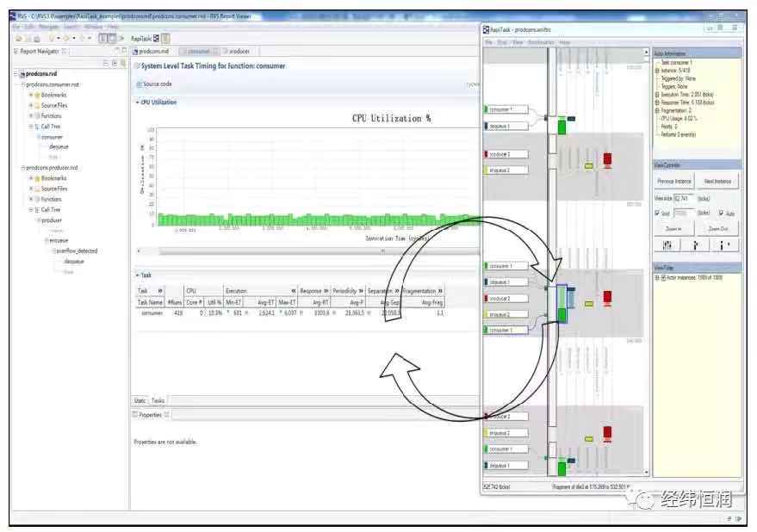Click the print icon in the toolbar
This screenshot has height=532, width=757.
[37, 39]
